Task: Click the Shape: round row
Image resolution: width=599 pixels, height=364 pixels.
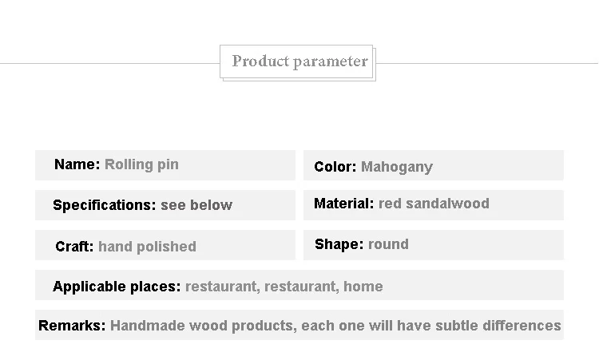Action: pyautogui.click(x=434, y=245)
